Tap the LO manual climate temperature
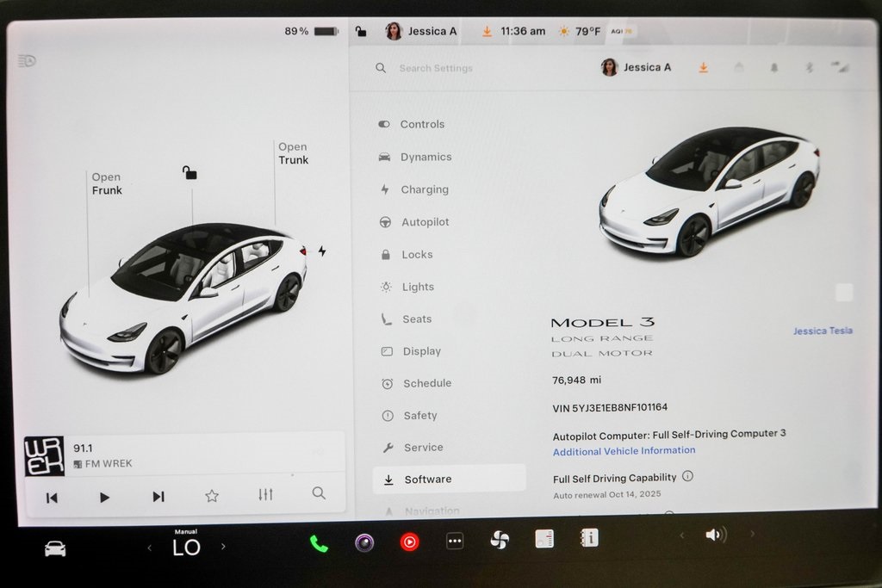882x588 pixels. [186, 547]
